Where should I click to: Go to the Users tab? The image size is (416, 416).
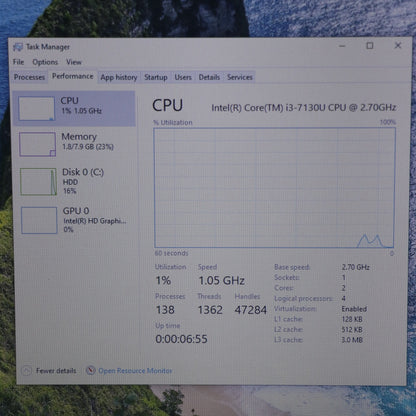(x=183, y=77)
